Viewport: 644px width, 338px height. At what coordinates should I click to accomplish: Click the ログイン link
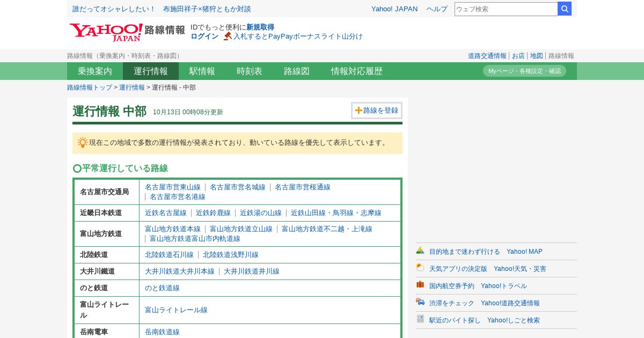coord(204,36)
